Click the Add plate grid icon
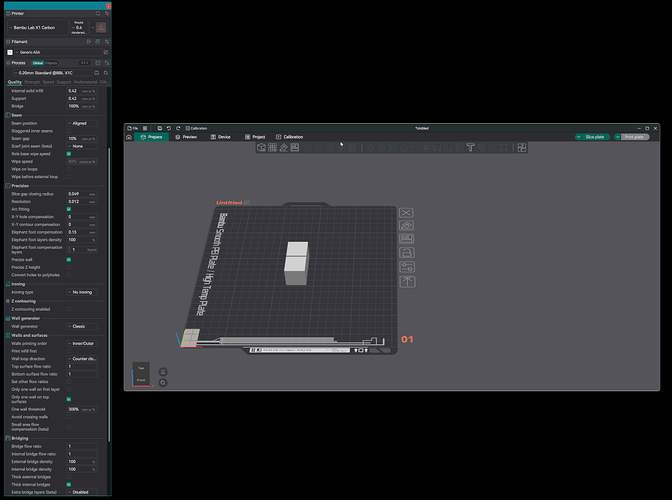The width and height of the screenshot is (672, 500). [x=272, y=147]
